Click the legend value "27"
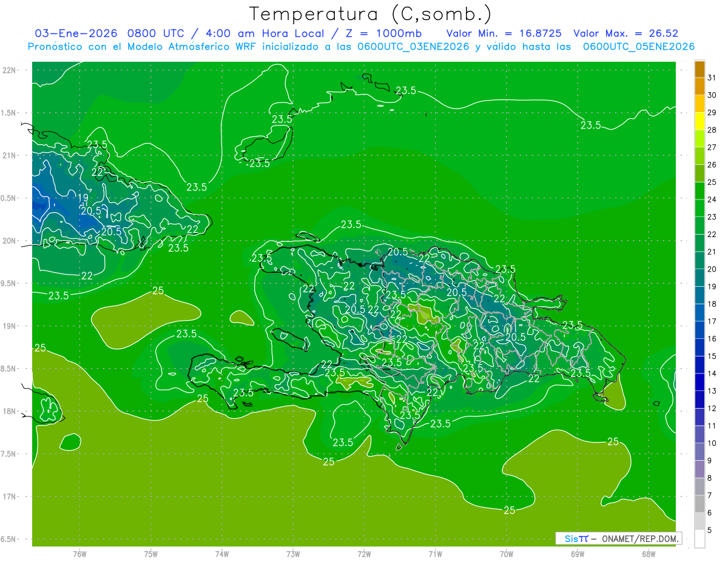This screenshot has width=728, height=562. click(x=712, y=147)
